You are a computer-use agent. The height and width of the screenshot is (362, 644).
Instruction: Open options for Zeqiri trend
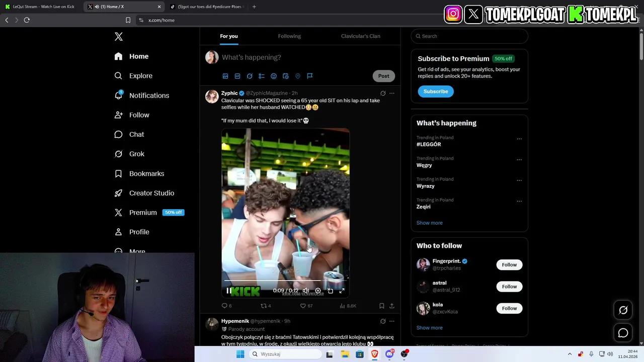tap(519, 201)
